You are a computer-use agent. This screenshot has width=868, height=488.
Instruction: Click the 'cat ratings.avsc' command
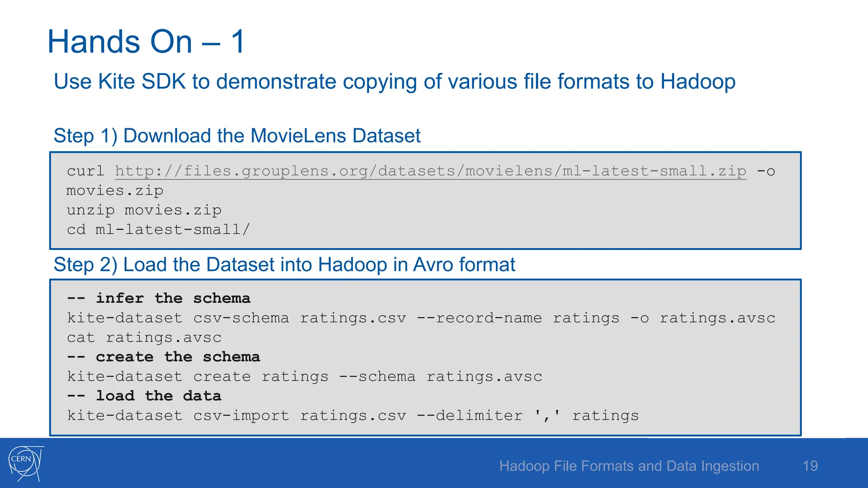(x=144, y=338)
